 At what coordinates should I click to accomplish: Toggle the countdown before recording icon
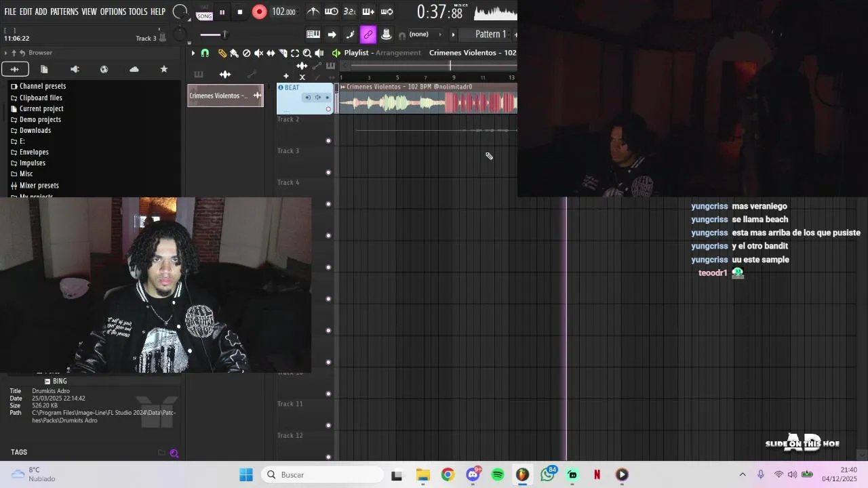(349, 12)
